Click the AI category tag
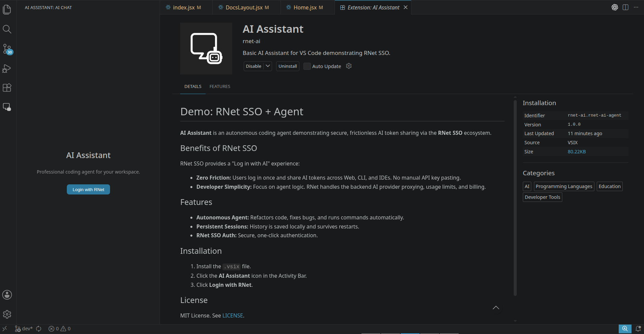The height and width of the screenshot is (334, 644). coord(527,186)
